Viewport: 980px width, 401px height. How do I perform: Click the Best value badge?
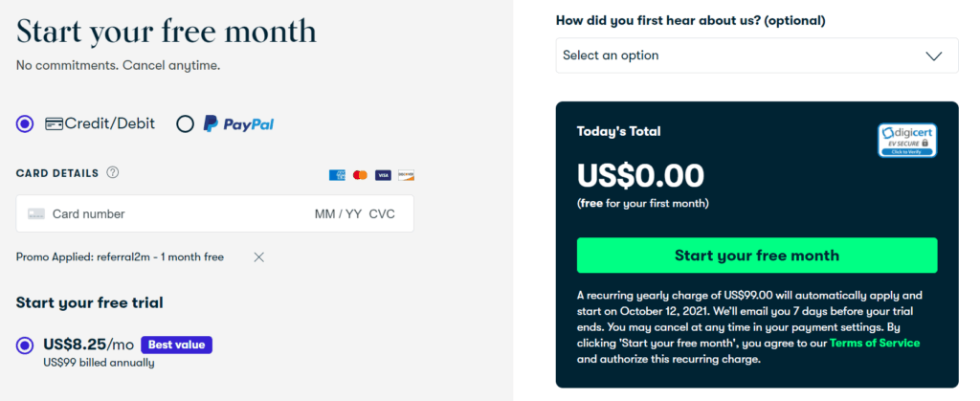click(x=176, y=345)
